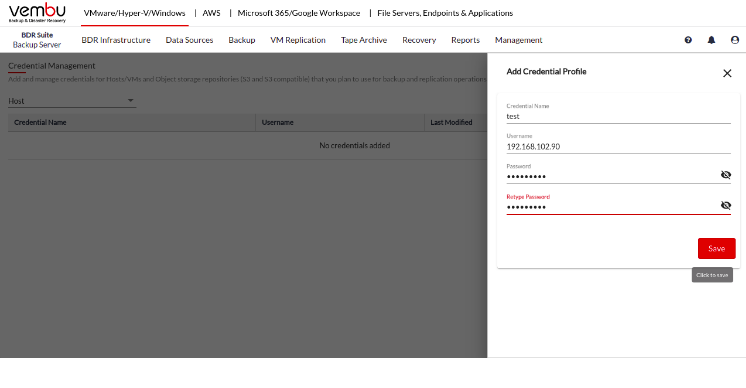Click the Vembu logo
The image size is (746, 388).
pyautogui.click(x=37, y=13)
